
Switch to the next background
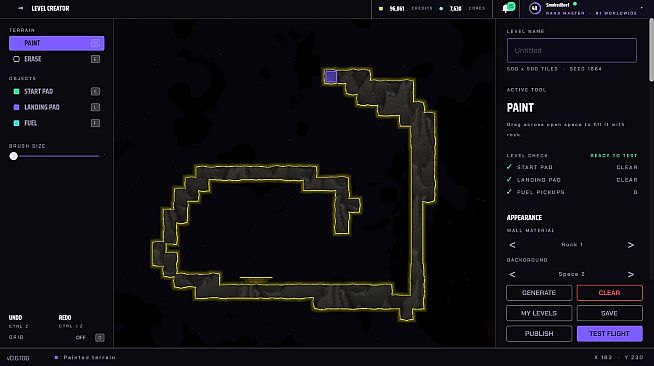coord(631,274)
